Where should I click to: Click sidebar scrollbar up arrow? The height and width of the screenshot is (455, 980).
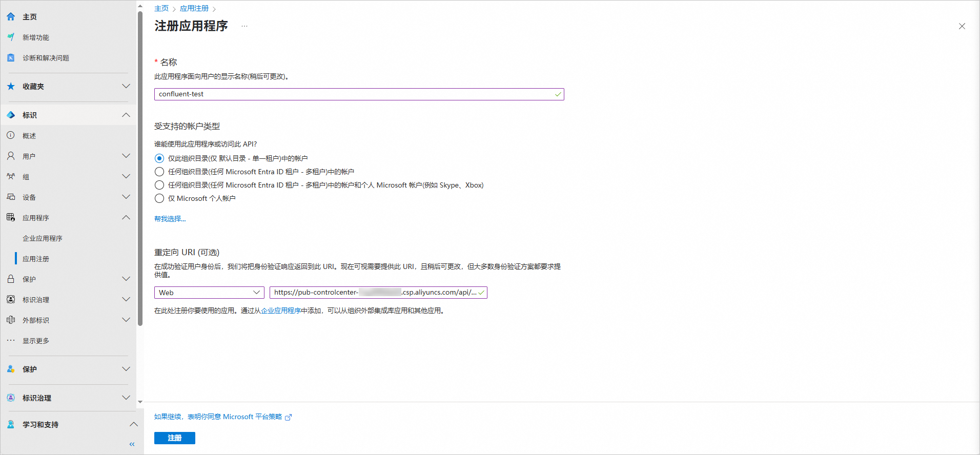[x=140, y=6]
